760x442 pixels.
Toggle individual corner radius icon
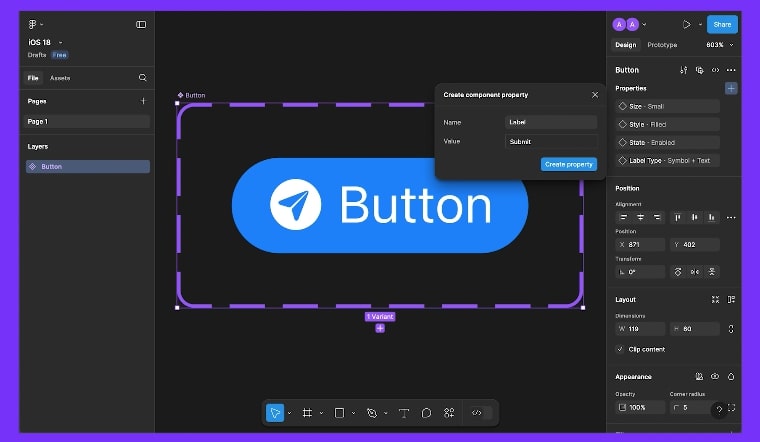coord(731,408)
